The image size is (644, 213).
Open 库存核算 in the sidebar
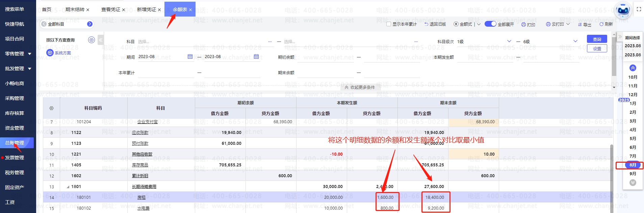(14, 113)
